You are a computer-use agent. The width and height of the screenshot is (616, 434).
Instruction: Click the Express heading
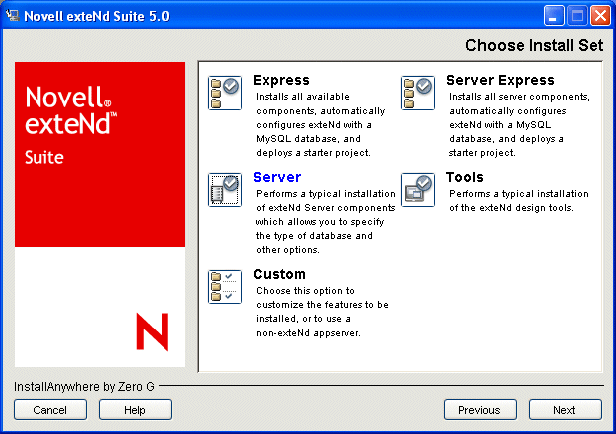(281, 80)
